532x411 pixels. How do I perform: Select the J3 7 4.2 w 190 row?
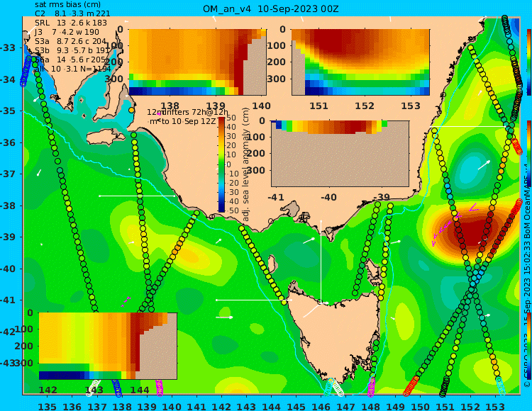click(67, 32)
